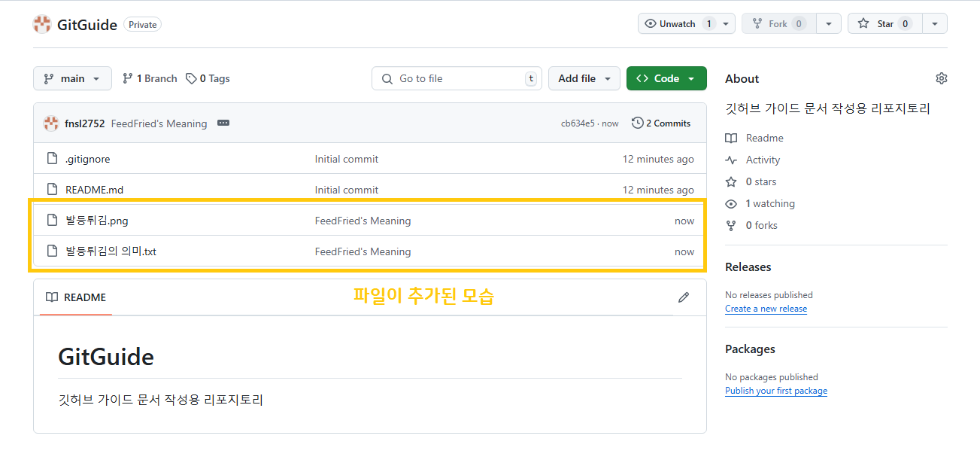Open Packages heading link
Image resolution: width=980 pixels, height=466 pixels.
tap(750, 349)
